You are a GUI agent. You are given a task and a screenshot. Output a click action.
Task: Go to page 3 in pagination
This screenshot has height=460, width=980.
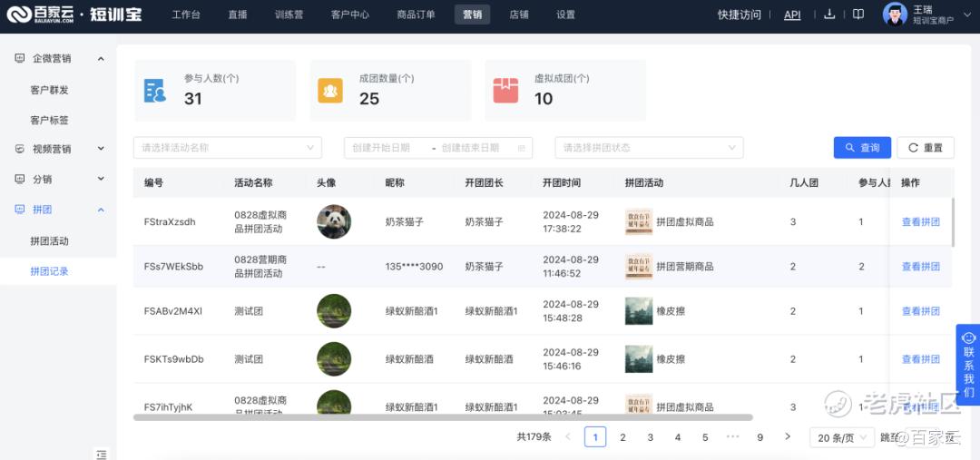tap(650, 437)
